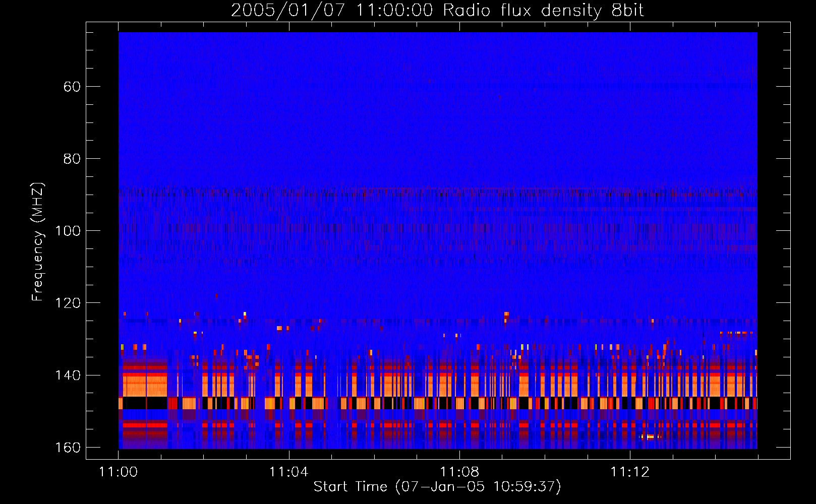Image resolution: width=816 pixels, height=504 pixels.
Task: Click the 60 frequency tick label
Action: coord(72,87)
